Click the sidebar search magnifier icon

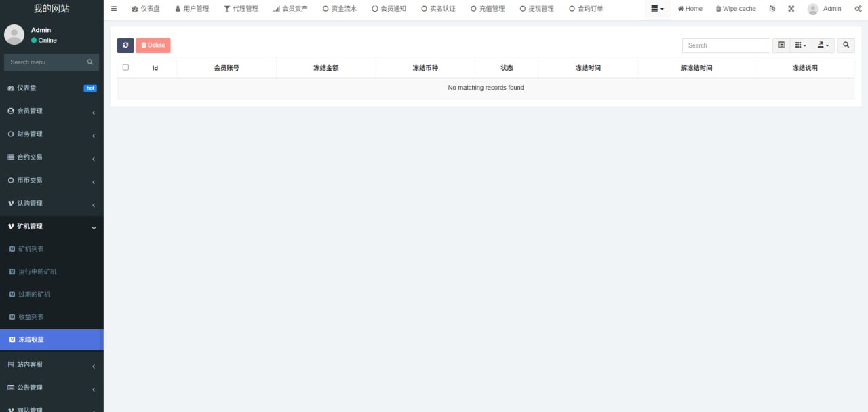click(90, 62)
